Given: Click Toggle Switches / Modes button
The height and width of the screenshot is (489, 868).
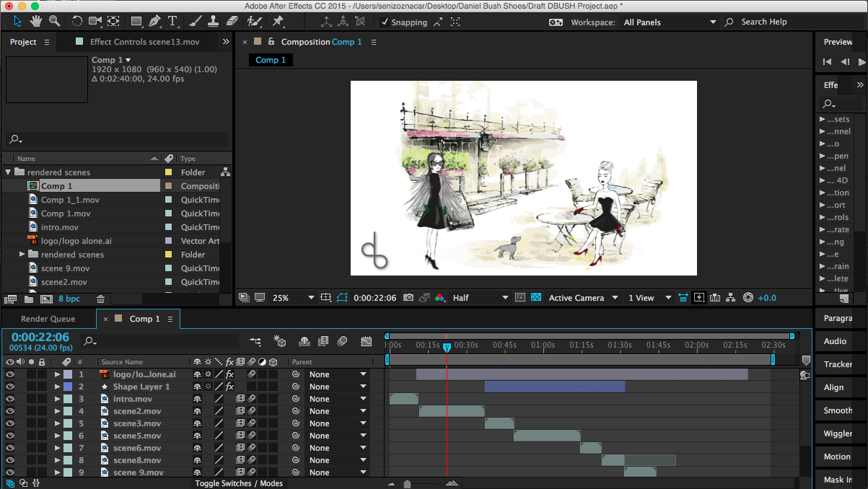Looking at the screenshot, I should click(239, 483).
